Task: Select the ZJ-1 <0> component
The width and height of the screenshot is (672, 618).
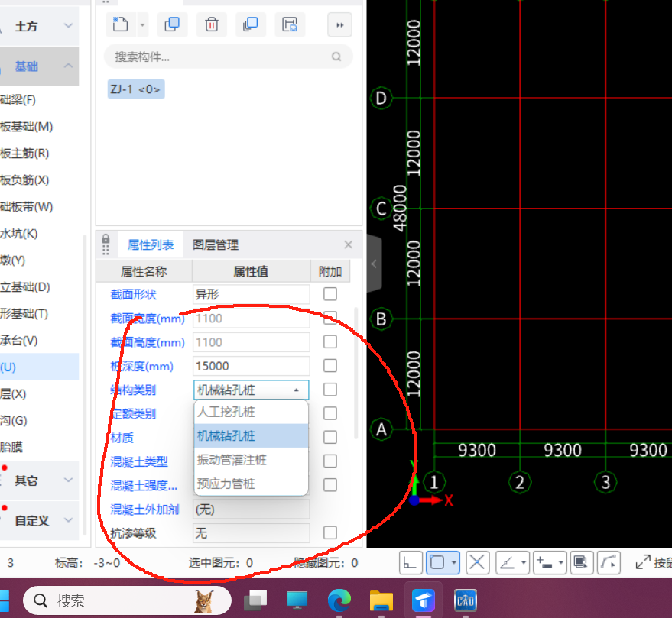Action: (x=135, y=89)
